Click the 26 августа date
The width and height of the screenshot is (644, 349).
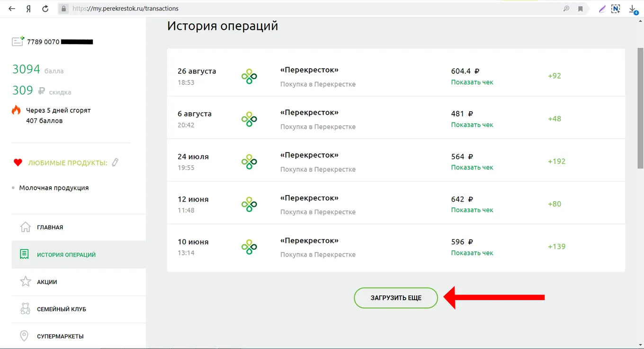[197, 71]
